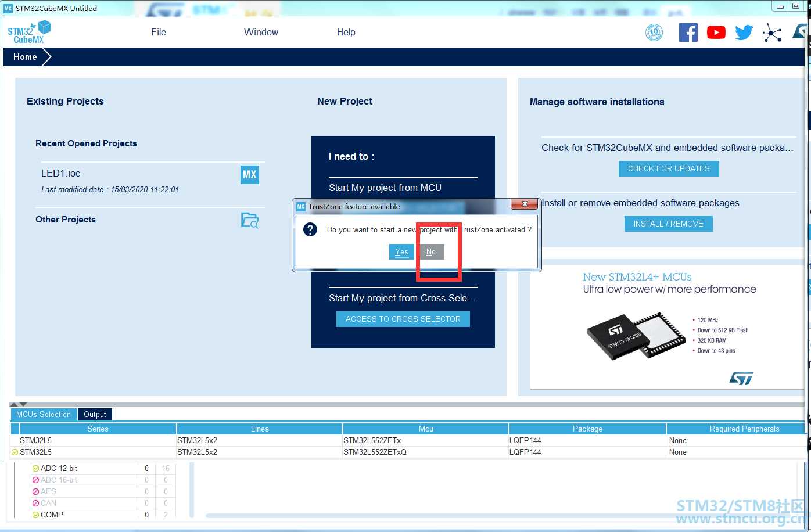Click the STM32CubeMX logo
Image resolution: width=811 pixels, height=532 pixels.
coord(29,32)
